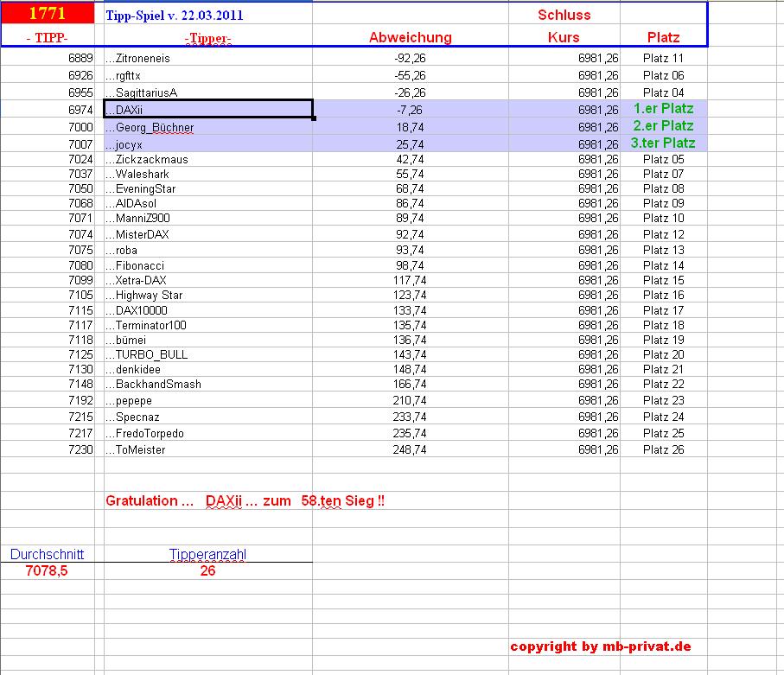The width and height of the screenshot is (784, 675).
Task: Select the red 1771 header cell
Action: pos(48,13)
